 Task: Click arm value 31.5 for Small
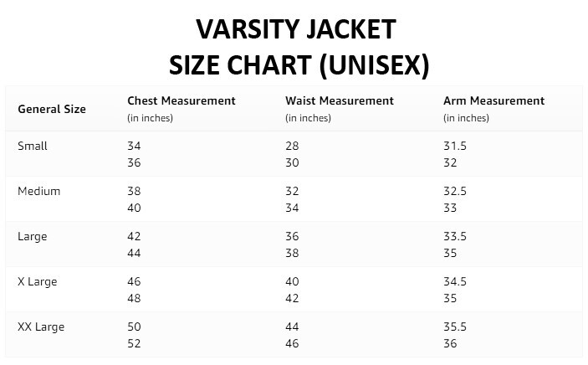point(455,146)
